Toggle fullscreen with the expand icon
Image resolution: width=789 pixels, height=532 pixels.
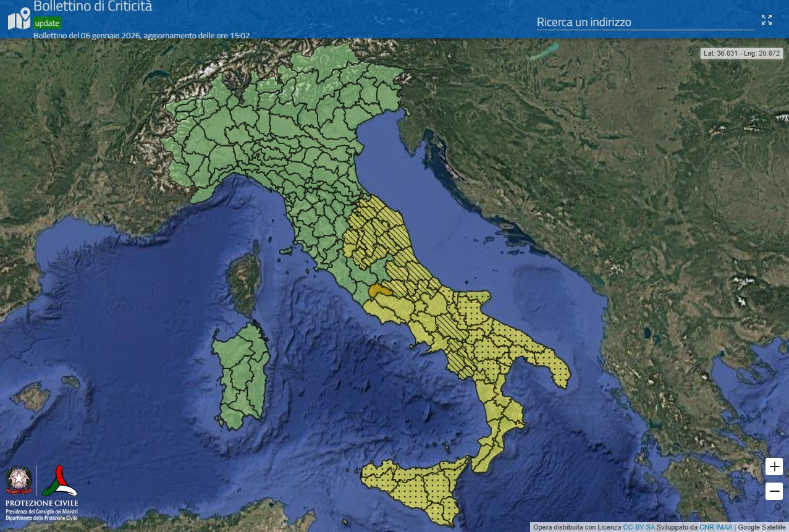click(x=766, y=20)
